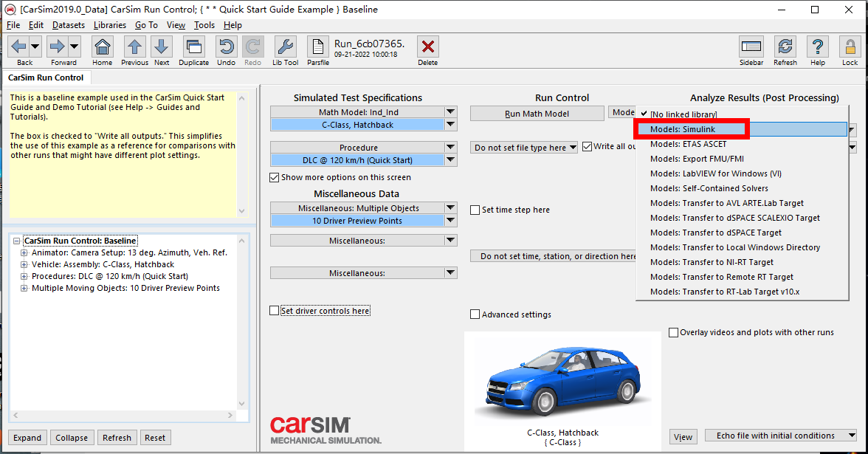Click the Expand button below the tree
Screen dimensions: 868x454
coord(27,437)
